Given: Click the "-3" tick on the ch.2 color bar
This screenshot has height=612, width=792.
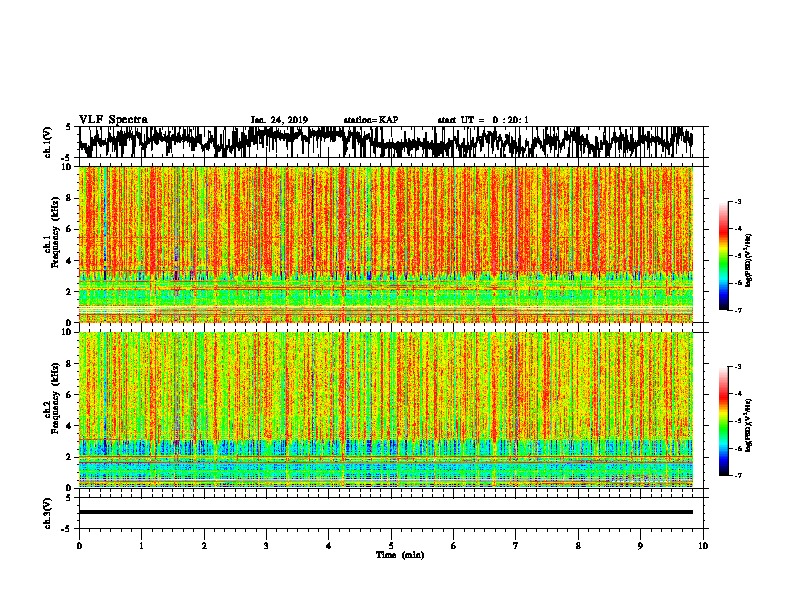Looking at the screenshot, I should tap(737, 367).
